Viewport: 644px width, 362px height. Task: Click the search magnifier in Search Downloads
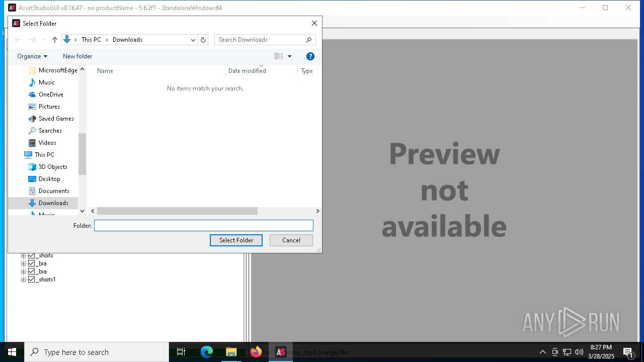(309, 40)
